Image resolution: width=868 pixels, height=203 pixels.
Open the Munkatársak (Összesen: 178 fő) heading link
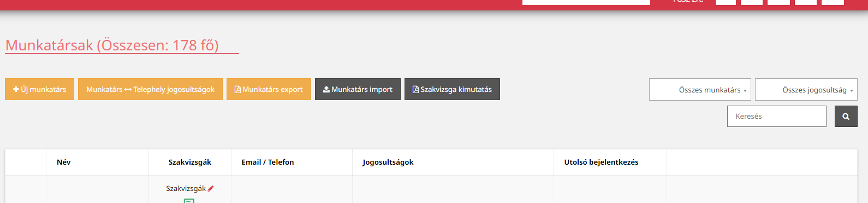click(x=112, y=45)
